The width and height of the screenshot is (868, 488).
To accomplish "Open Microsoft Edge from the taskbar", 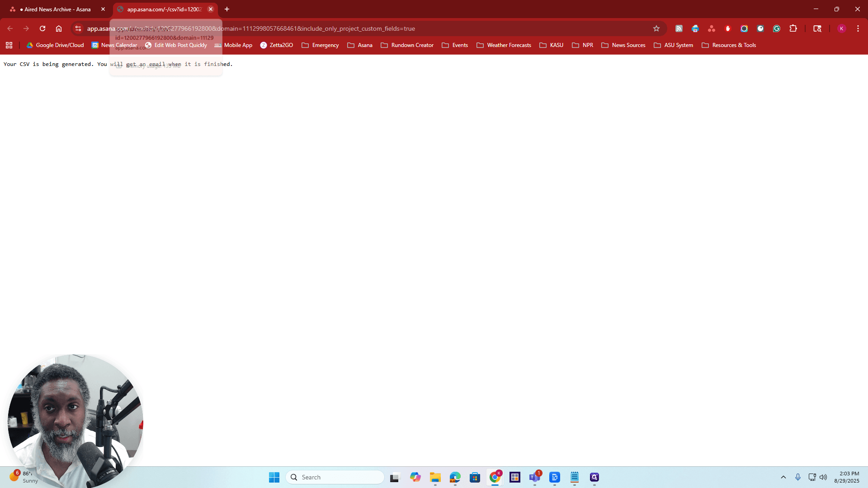I will click(x=455, y=477).
